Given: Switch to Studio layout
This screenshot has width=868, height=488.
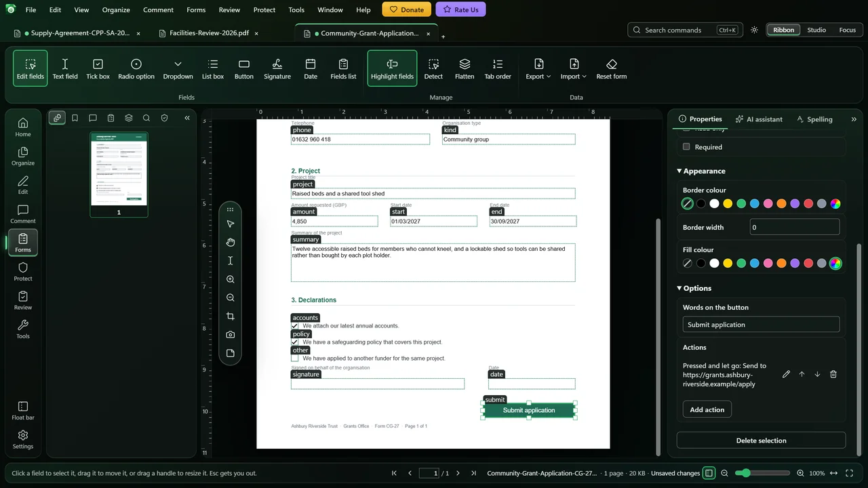Looking at the screenshot, I should (x=816, y=30).
